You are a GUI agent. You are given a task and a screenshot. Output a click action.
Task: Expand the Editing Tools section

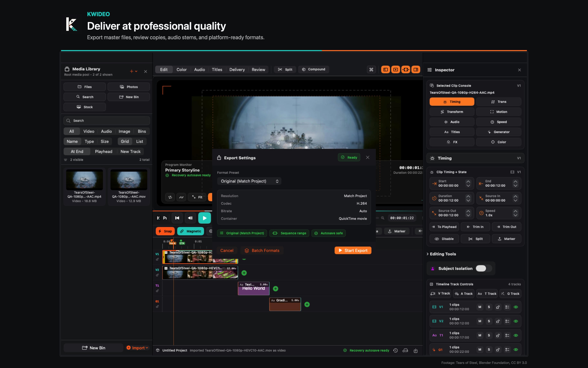(x=441, y=254)
